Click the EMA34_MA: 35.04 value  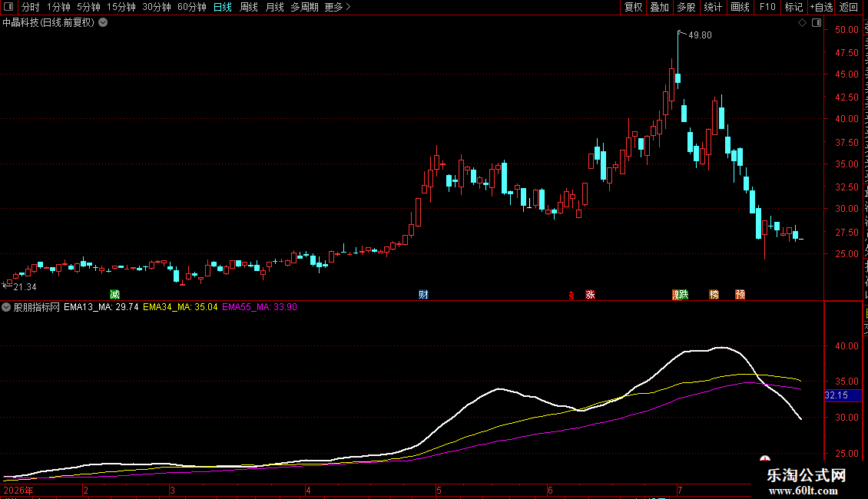(181, 307)
